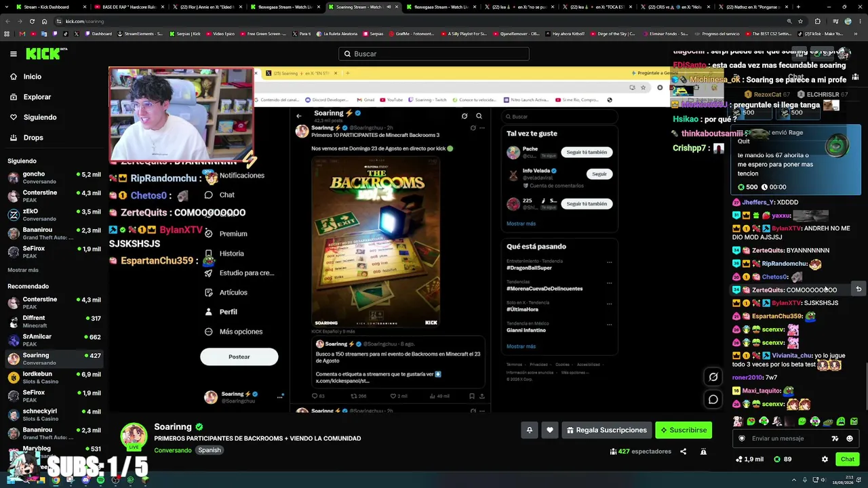The height and width of the screenshot is (488, 868).
Task: Open a new browser tab
Action: pyautogui.click(x=798, y=7)
